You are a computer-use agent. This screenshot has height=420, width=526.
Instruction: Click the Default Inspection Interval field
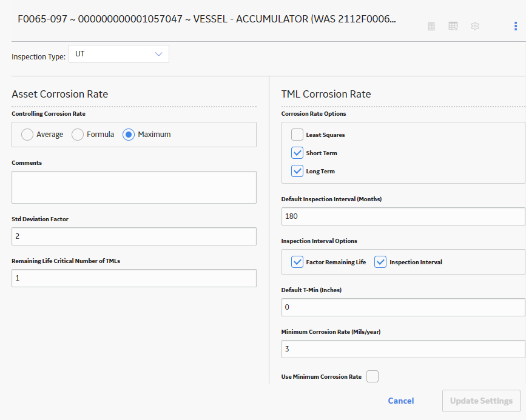(x=403, y=216)
